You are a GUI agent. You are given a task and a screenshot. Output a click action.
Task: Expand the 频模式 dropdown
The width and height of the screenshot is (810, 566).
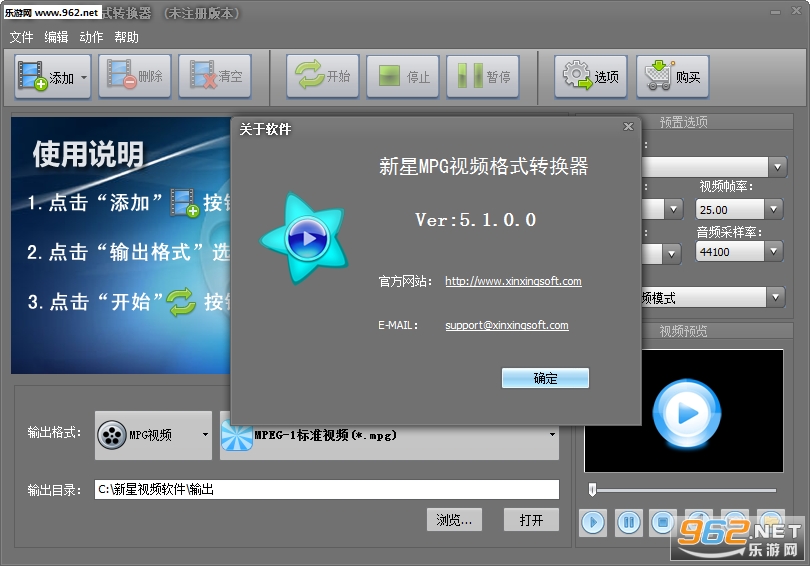coord(775,297)
